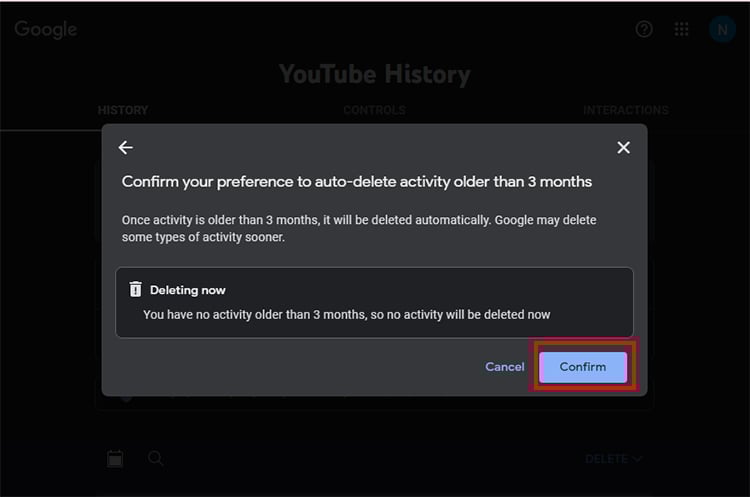Open the account avatar labeled N
The width and height of the screenshot is (750, 497).
pos(722,29)
